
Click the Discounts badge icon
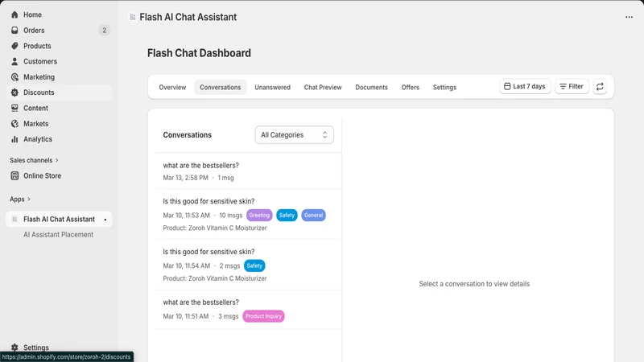14,93
